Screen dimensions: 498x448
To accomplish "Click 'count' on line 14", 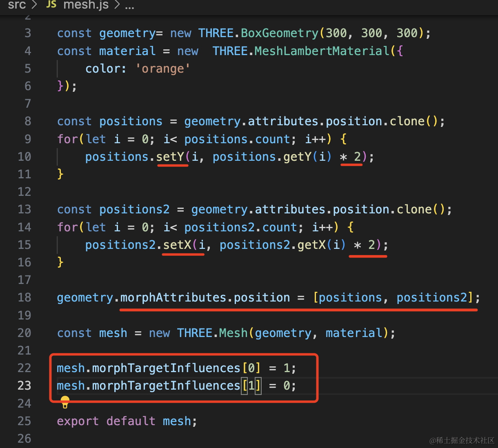I will (280, 227).
